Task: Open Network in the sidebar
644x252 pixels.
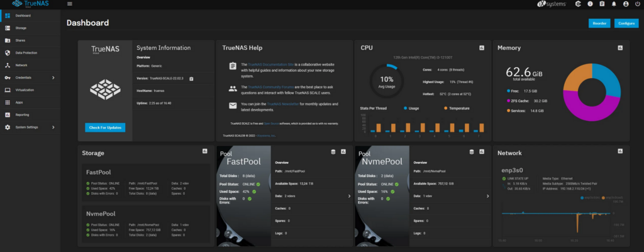Action: click(30, 65)
